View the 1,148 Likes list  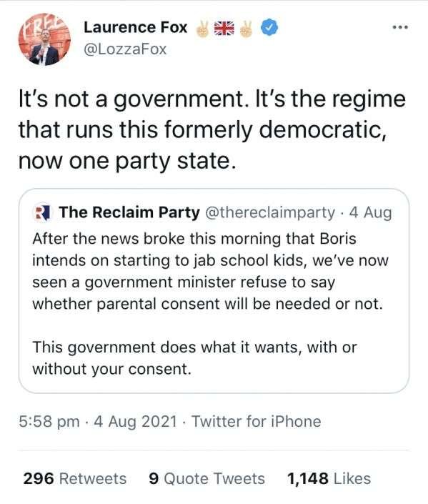click(x=329, y=478)
